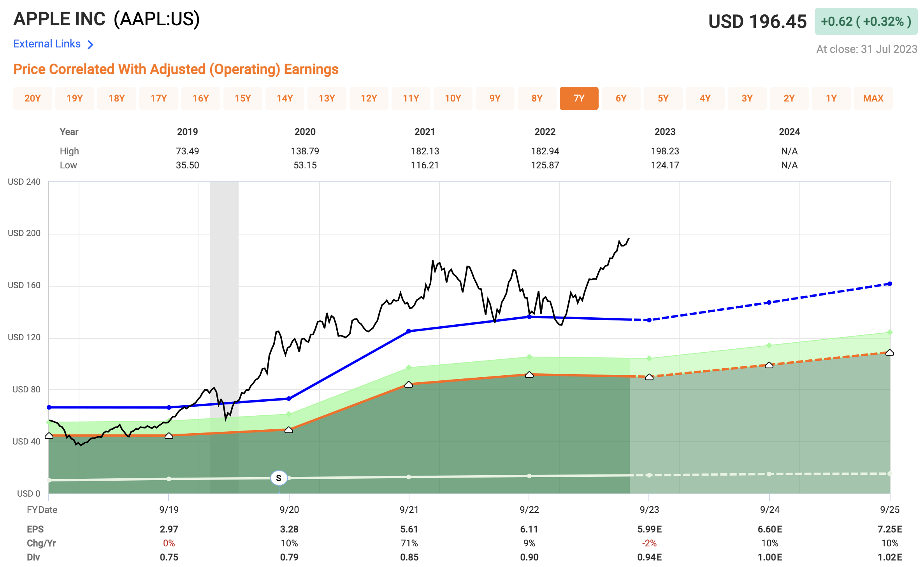Click the EPS value 6.11

point(529,529)
